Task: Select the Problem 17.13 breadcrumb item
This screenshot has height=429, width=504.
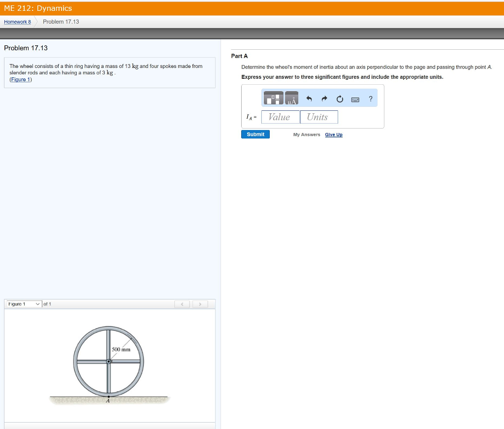Action: (61, 22)
